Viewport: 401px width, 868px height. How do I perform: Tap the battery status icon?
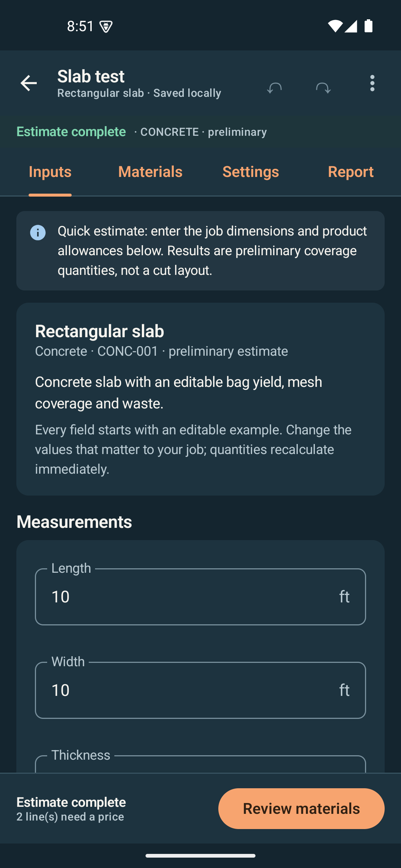pyautogui.click(x=368, y=26)
